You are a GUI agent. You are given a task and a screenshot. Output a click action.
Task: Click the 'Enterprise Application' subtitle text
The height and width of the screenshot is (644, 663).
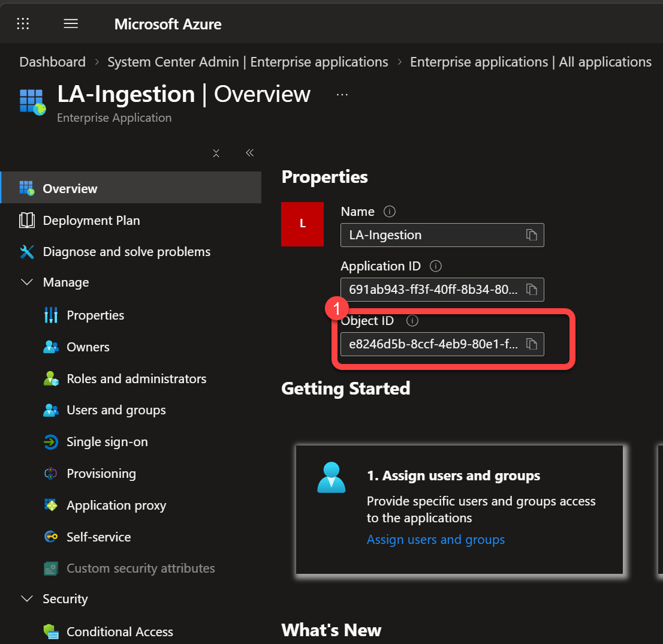(114, 118)
